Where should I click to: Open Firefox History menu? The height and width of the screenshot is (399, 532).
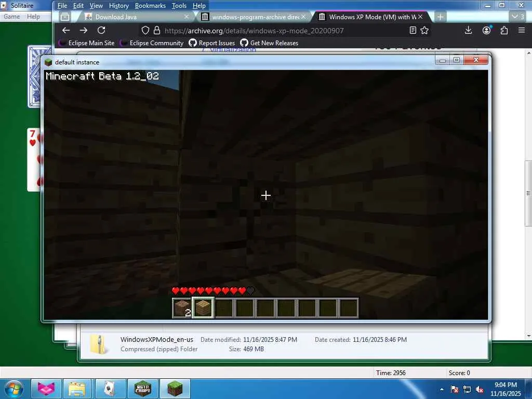point(119,6)
